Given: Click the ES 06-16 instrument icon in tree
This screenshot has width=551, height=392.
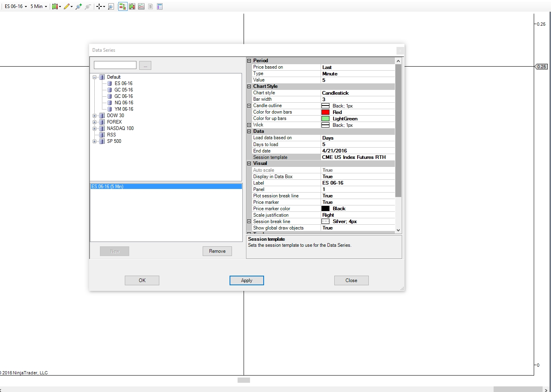Looking at the screenshot, I should pyautogui.click(x=110, y=83).
